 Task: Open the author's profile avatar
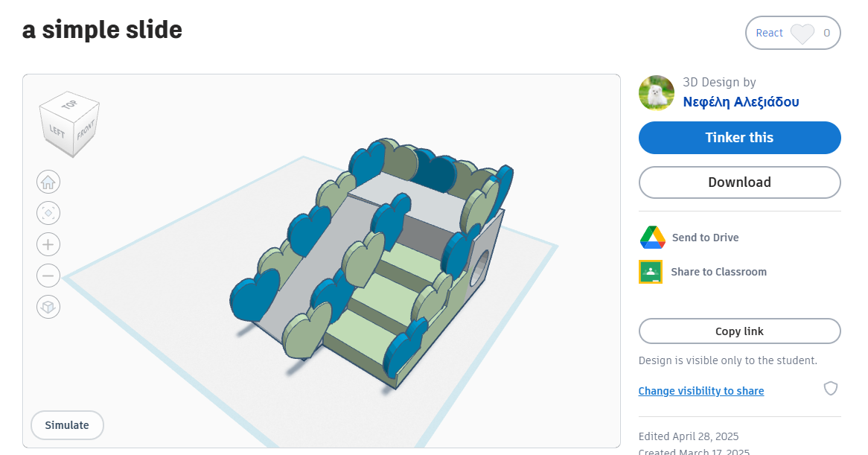pos(657,93)
